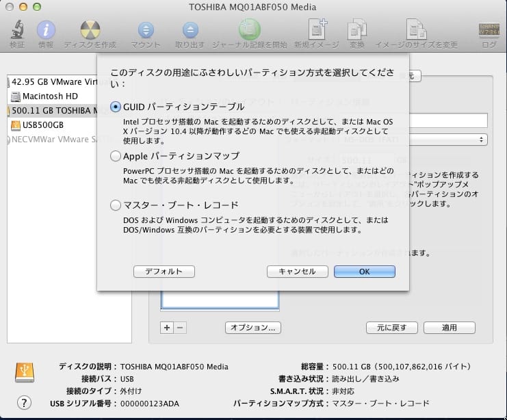Confirm with the OK button
The height and width of the screenshot is (420, 507).
coord(365,272)
